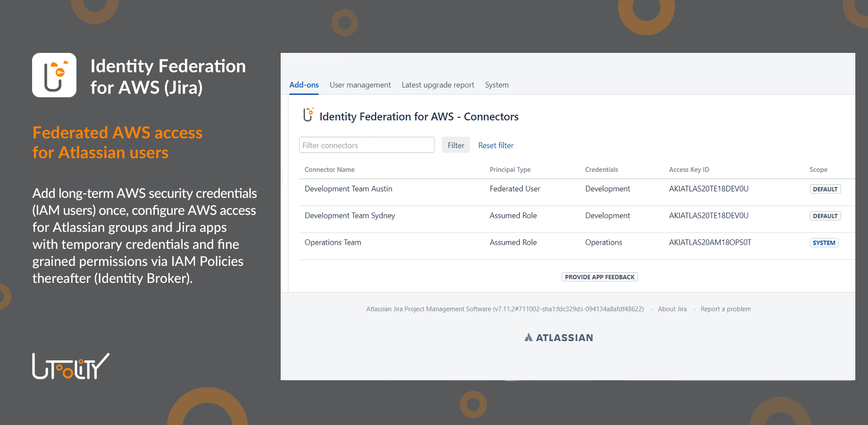Image resolution: width=868 pixels, height=425 pixels.
Task: Switch to the User management tab
Action: (x=360, y=85)
